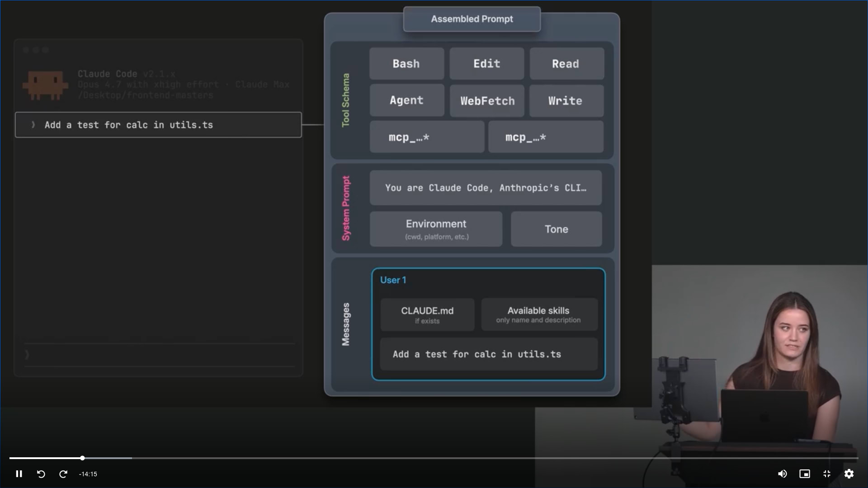Click the Tone block
This screenshot has width=868, height=488.
[x=557, y=229]
